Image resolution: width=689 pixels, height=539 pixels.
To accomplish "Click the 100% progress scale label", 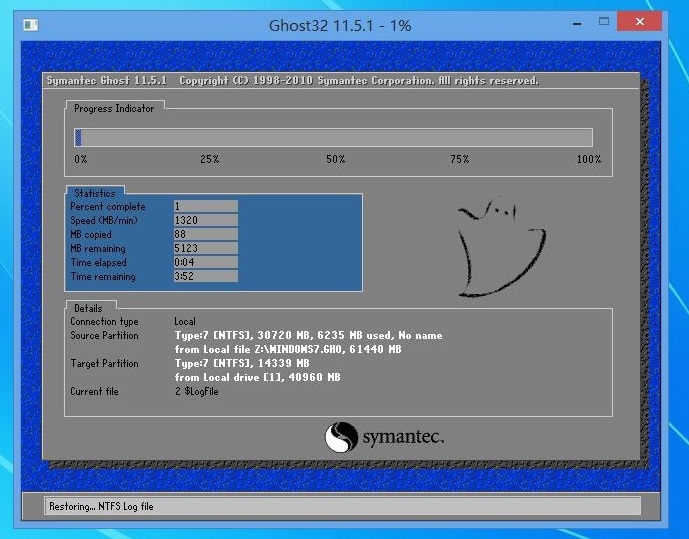I will pos(589,159).
